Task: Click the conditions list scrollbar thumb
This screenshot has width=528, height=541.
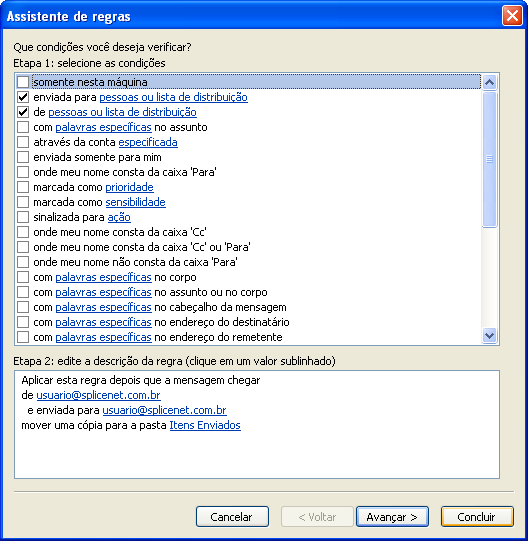Action: pyautogui.click(x=489, y=159)
